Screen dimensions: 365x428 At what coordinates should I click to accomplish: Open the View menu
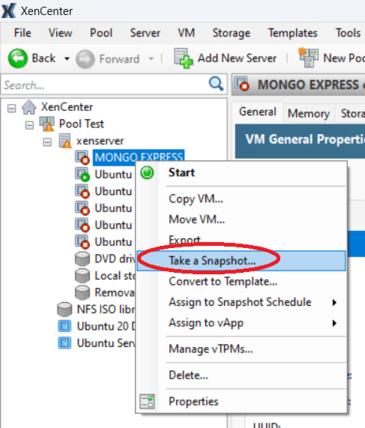tap(60, 33)
